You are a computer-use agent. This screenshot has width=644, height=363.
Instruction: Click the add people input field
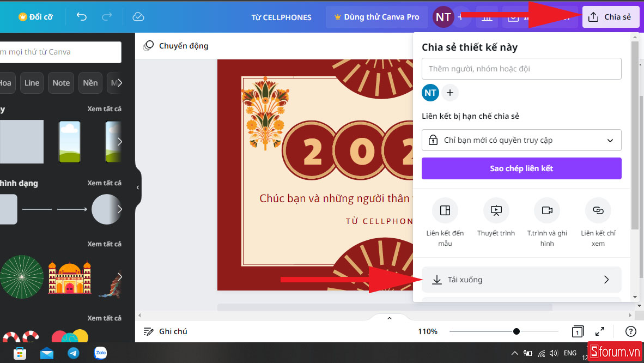coord(521,69)
